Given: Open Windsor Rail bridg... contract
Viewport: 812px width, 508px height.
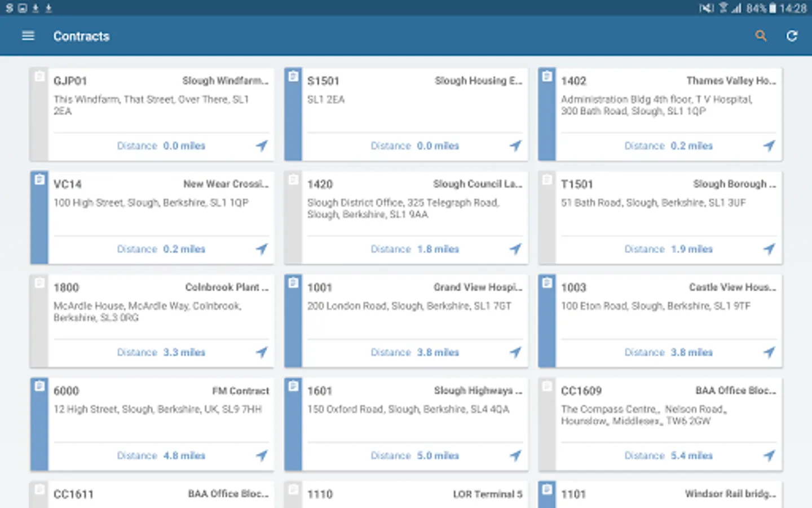Looking at the screenshot, I should (x=731, y=494).
